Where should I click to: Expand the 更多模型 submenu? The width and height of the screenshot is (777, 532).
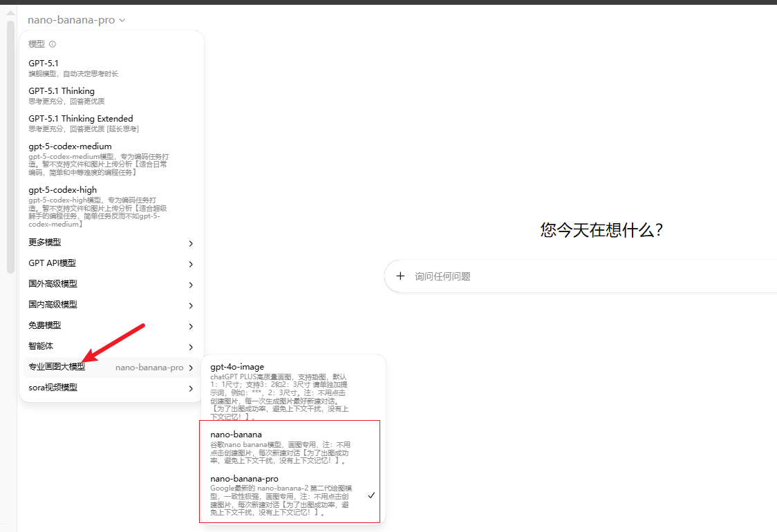pyautogui.click(x=111, y=243)
